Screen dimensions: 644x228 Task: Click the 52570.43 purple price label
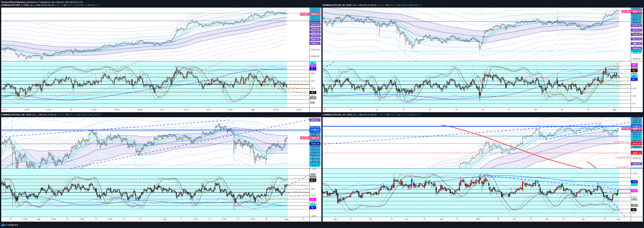[x=636, y=30]
